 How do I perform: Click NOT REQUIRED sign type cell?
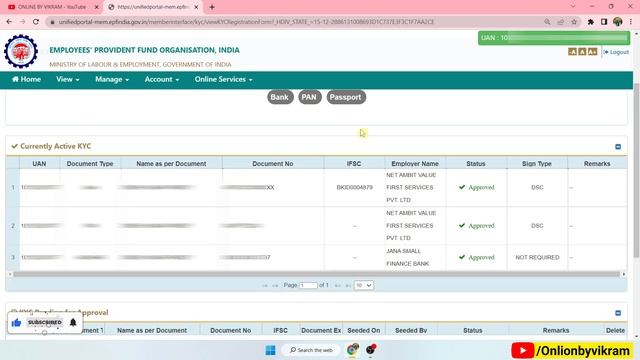coord(537,258)
